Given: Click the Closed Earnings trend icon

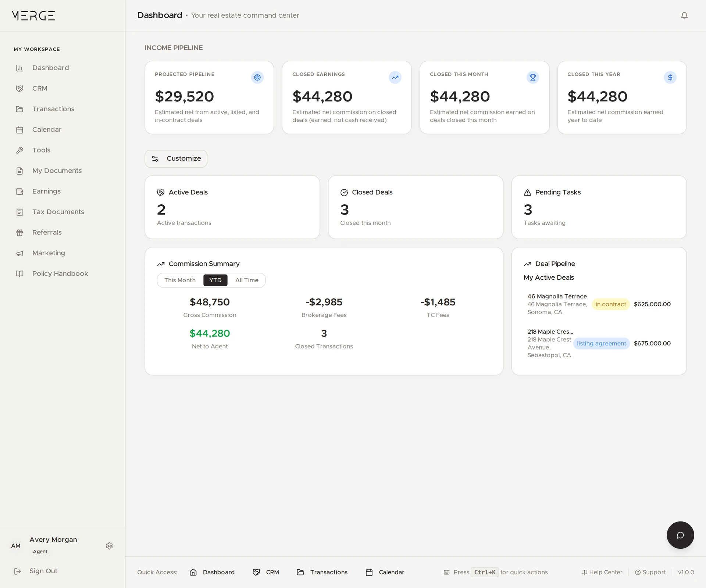Looking at the screenshot, I should (395, 78).
